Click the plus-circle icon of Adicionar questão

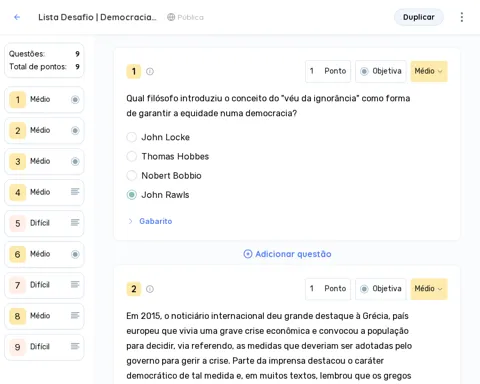[x=248, y=254]
